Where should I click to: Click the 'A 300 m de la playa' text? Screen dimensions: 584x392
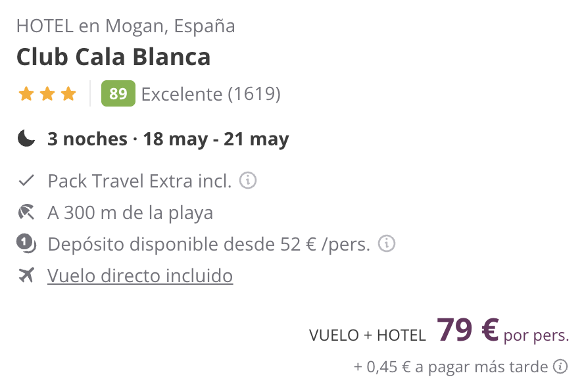[x=130, y=212]
